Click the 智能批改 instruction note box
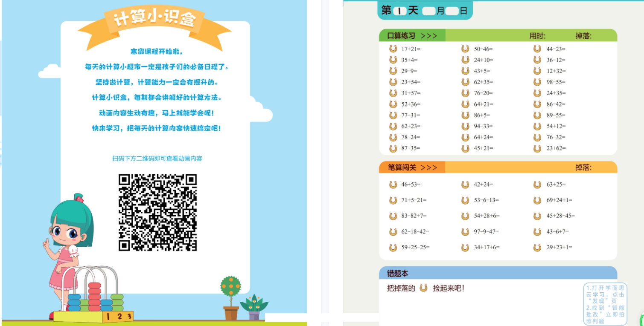Screen dimensions: 644x326 (x=605, y=304)
